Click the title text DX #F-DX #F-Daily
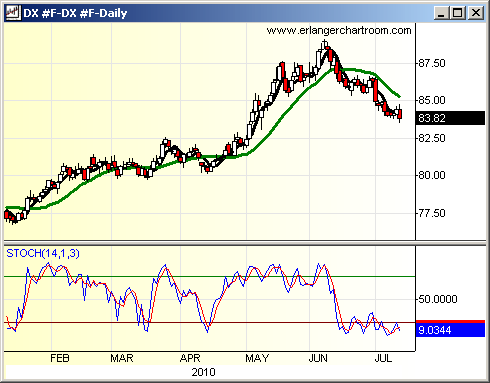The image size is (490, 383). click(75, 13)
